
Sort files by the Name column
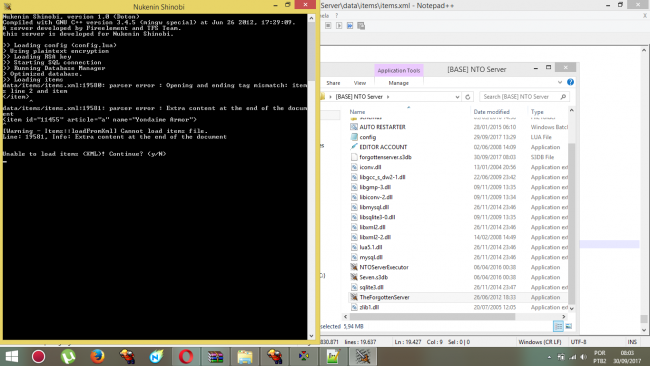click(x=357, y=112)
